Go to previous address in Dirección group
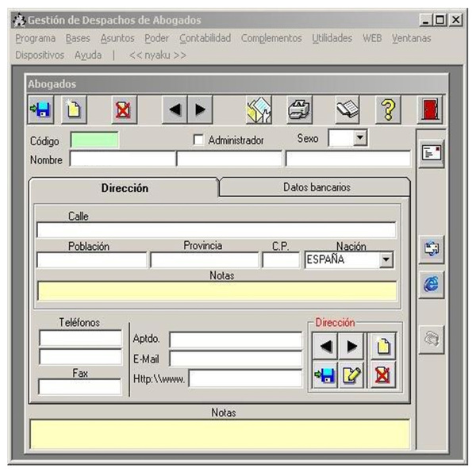The image size is (476, 476). coord(325,346)
